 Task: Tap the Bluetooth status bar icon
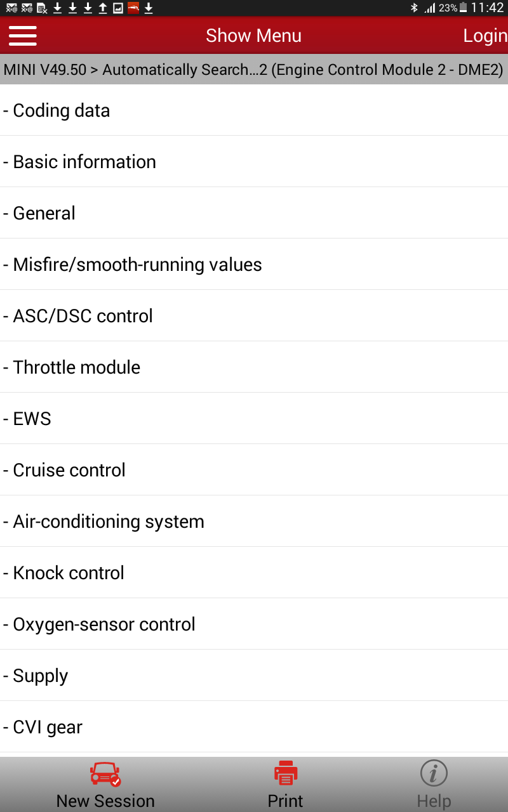[414, 8]
